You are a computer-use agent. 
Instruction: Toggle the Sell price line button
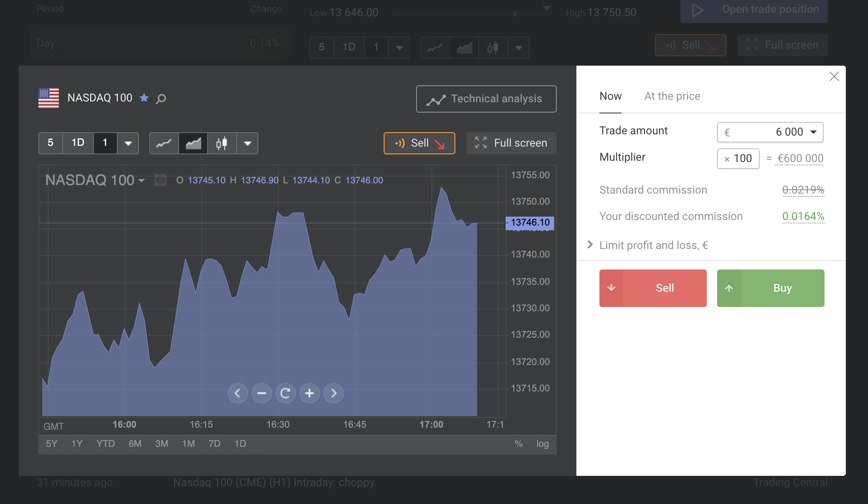pos(419,143)
